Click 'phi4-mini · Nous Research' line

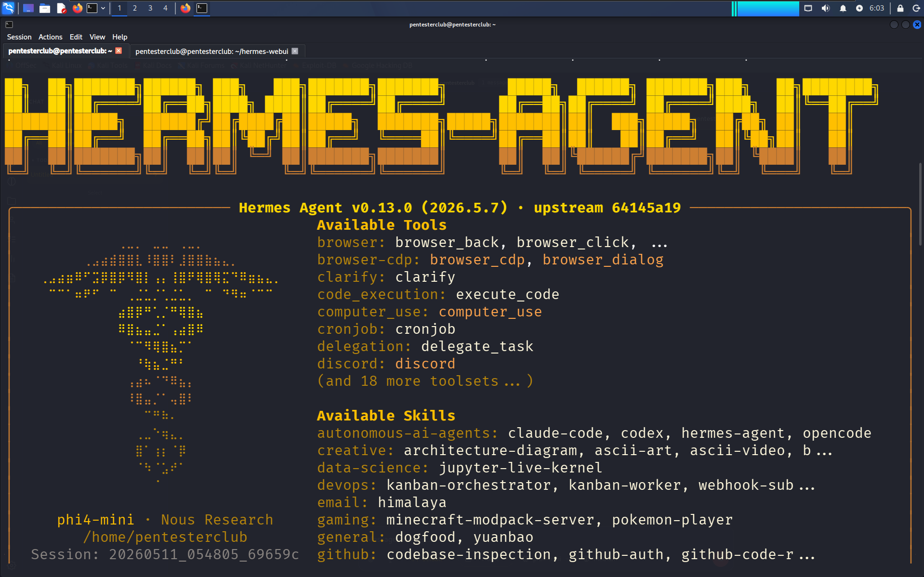click(x=165, y=520)
